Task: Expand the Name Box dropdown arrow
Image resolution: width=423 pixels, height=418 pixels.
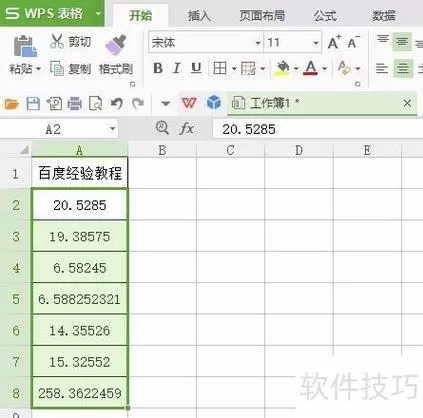Action: [x=112, y=129]
